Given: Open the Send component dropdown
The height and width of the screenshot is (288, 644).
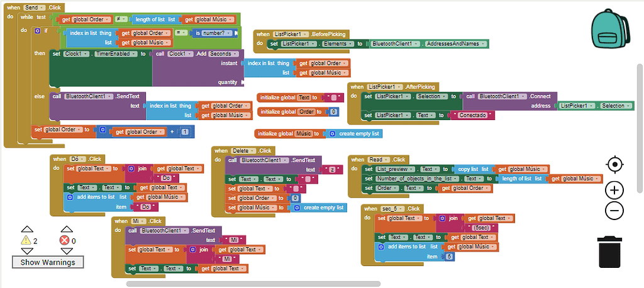Looking at the screenshot, I should click(x=35, y=8).
